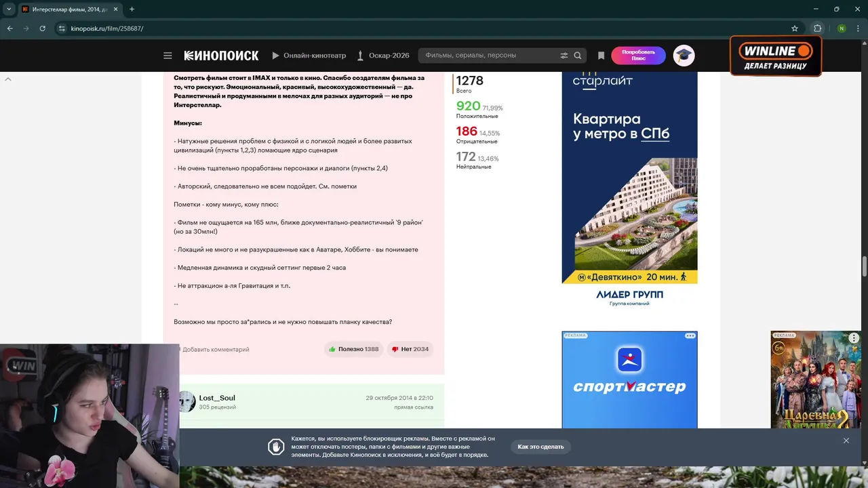Image resolution: width=868 pixels, height=488 pixels.
Task: Filter by 920 Положительные reviews
Action: (x=479, y=110)
